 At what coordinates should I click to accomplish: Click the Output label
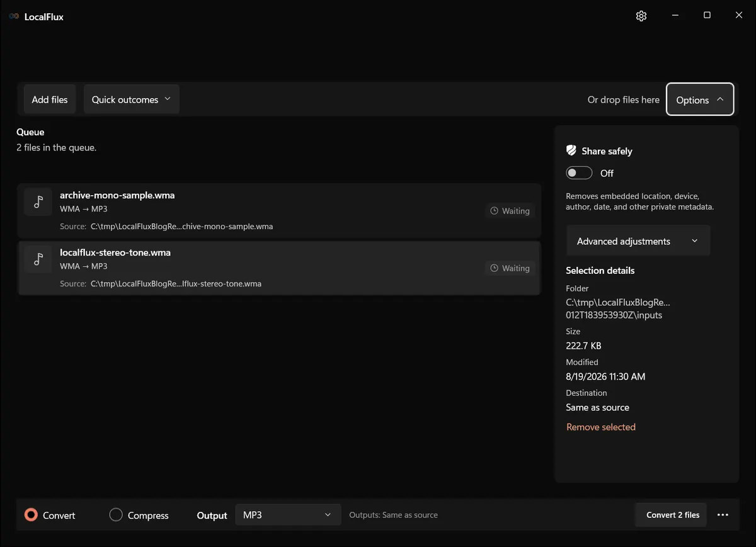212,516
